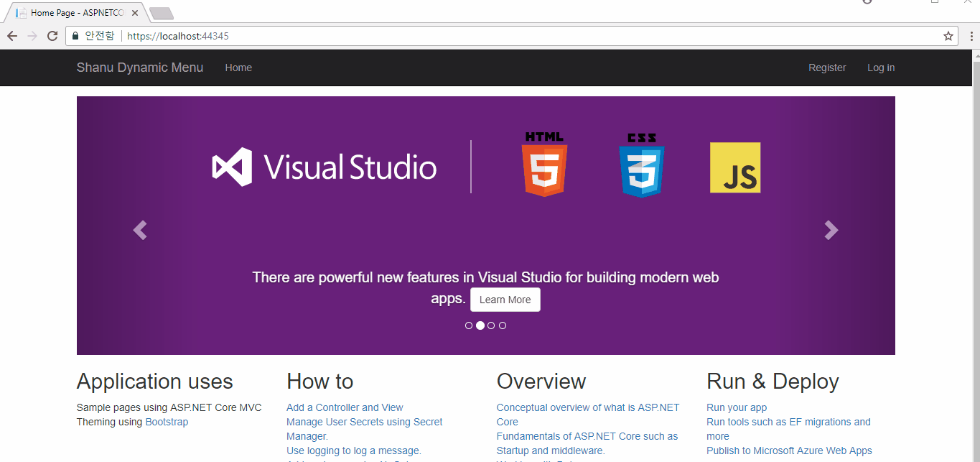The width and height of the screenshot is (980, 462).
Task: Select the fourth carousel indicator dot
Action: (503, 325)
